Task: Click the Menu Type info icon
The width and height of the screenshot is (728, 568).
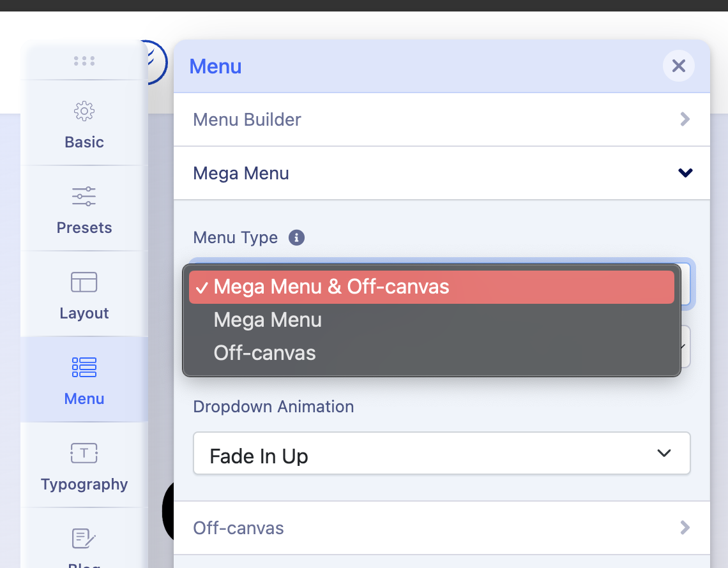Action: (x=296, y=238)
